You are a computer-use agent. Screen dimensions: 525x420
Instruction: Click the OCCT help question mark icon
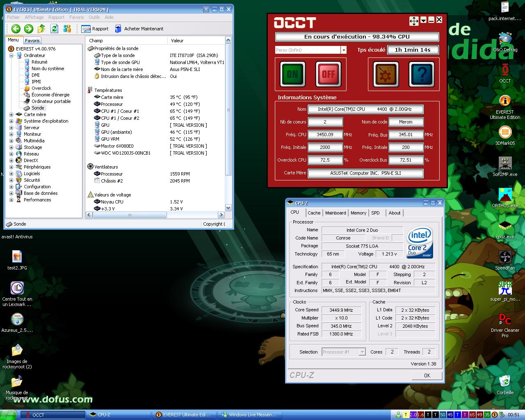point(421,74)
